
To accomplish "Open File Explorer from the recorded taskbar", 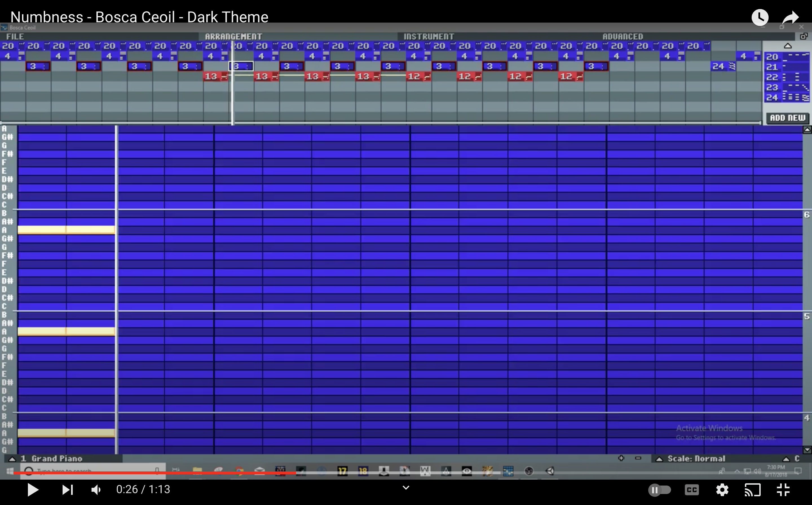I will click(197, 471).
